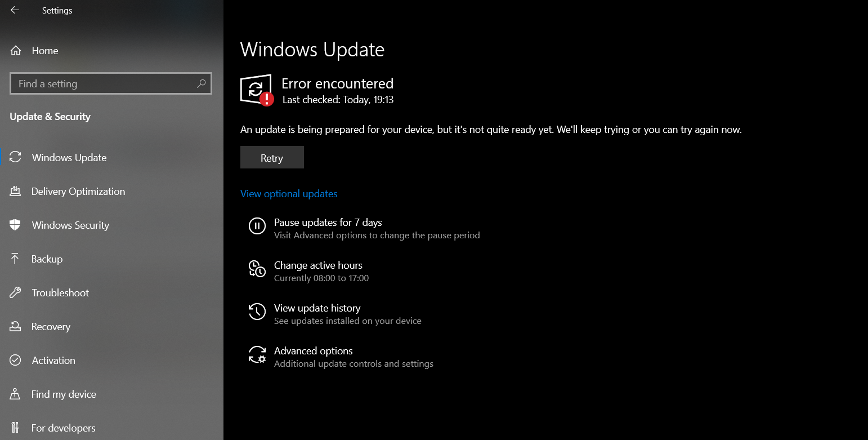Click the Activation checkmark circle icon

[x=16, y=361]
